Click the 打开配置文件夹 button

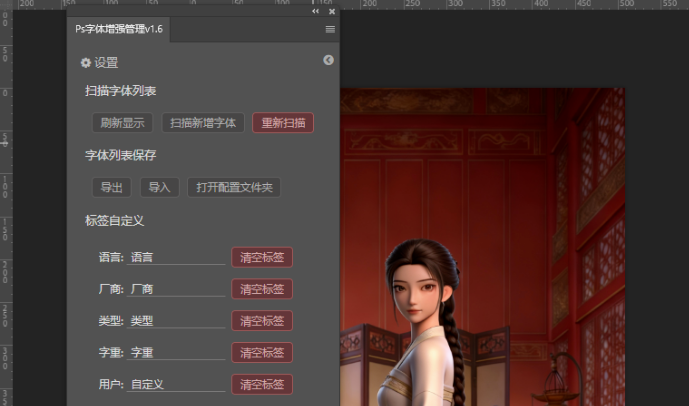pyautogui.click(x=235, y=188)
